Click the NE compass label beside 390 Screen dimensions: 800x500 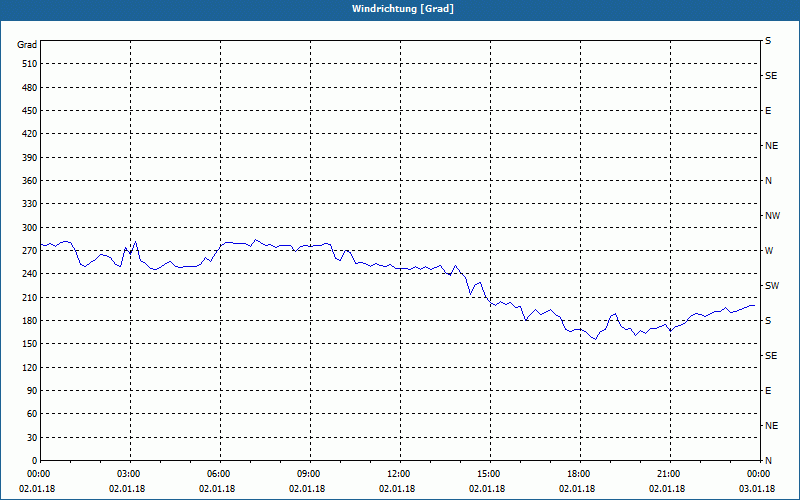click(x=771, y=146)
